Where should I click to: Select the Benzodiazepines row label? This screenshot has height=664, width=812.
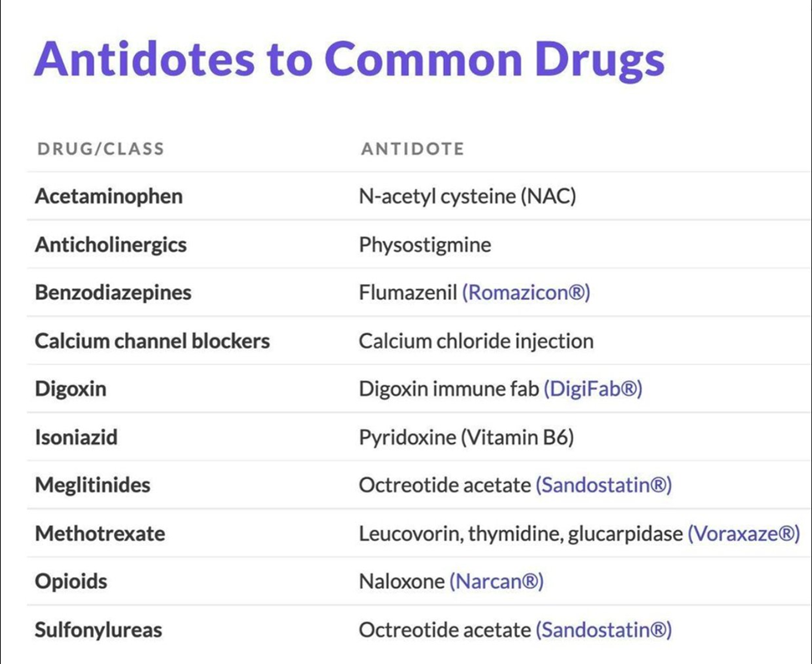pyautogui.click(x=113, y=292)
